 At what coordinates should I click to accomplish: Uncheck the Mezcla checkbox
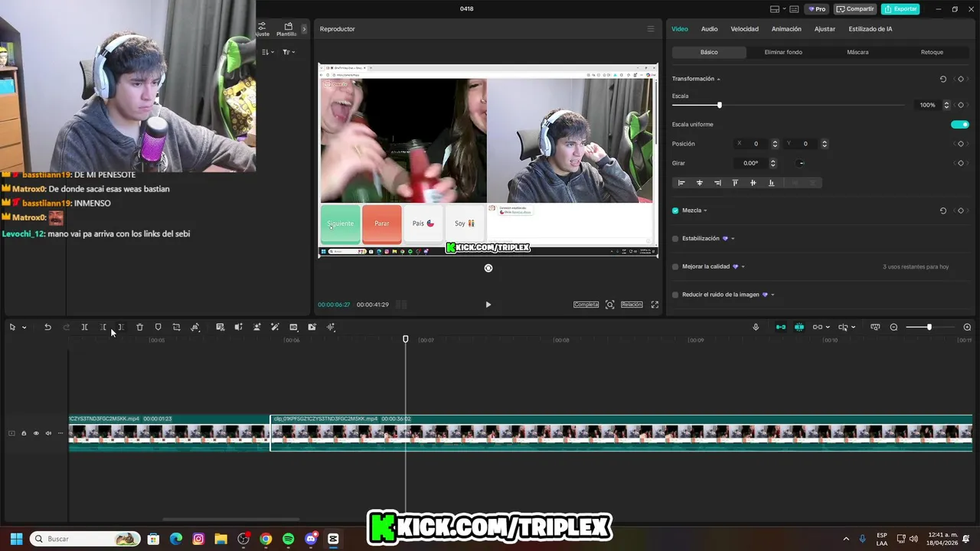pos(675,210)
